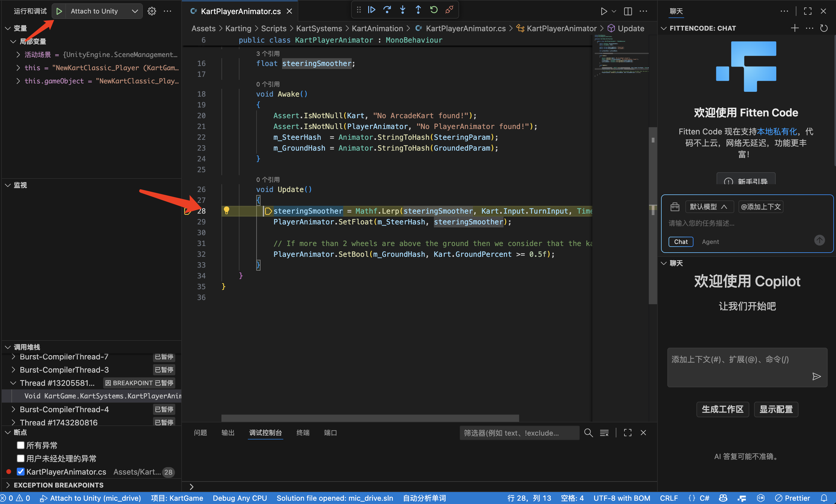The height and width of the screenshot is (504, 836).
Task: Open the Attach to Unity configuration dropdown
Action: click(x=134, y=11)
